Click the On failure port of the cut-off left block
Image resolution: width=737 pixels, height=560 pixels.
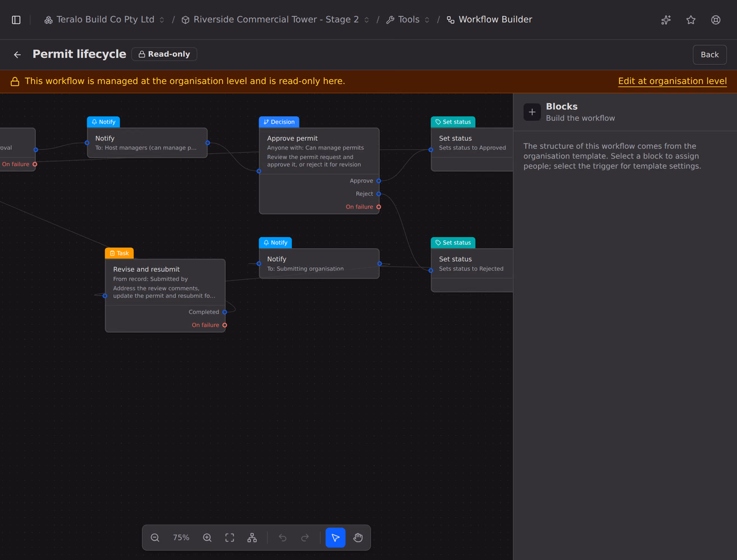click(x=35, y=165)
